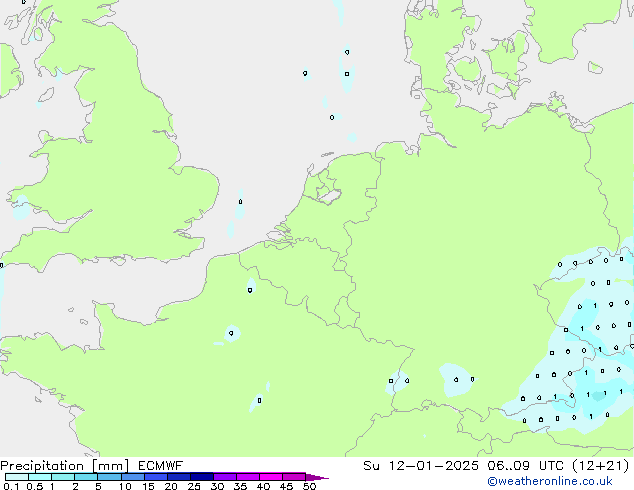The image size is (634, 490).
Task: Click the legend color block between 15 and 20
Action: (157, 477)
